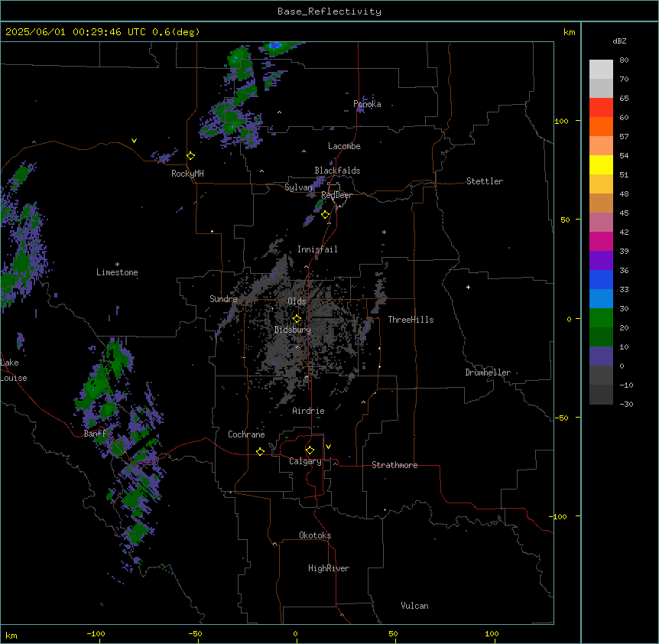659x644 pixels.
Task: Click the yellow V marker east of Calgary
Action: 328,447
